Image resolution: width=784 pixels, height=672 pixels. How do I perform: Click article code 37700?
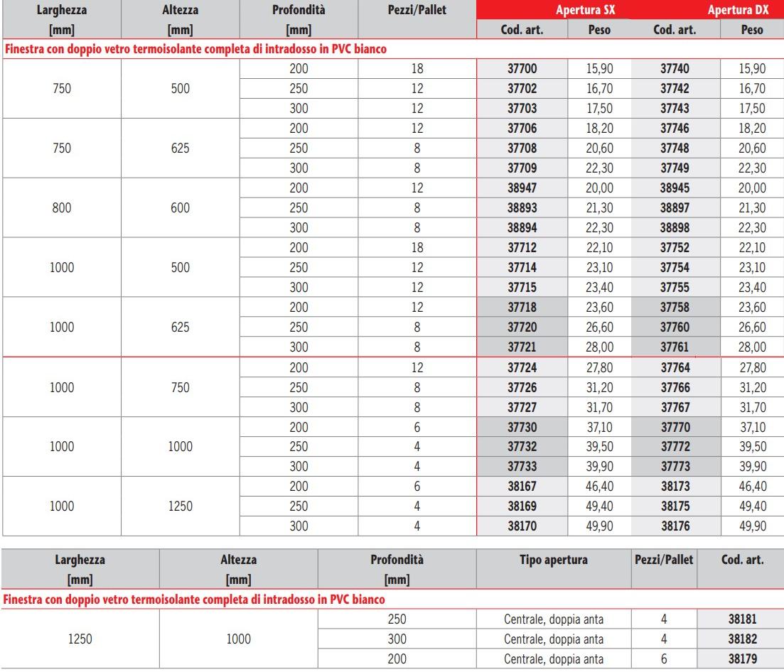[x=522, y=69]
